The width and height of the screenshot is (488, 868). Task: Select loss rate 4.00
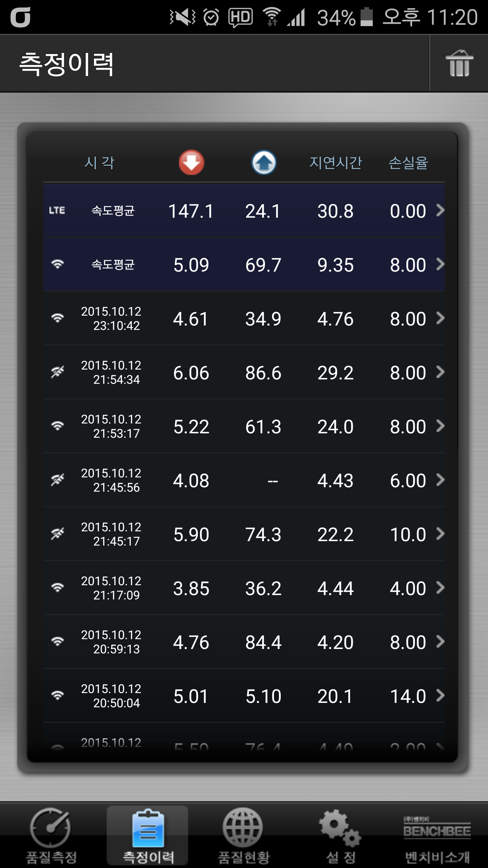click(408, 588)
